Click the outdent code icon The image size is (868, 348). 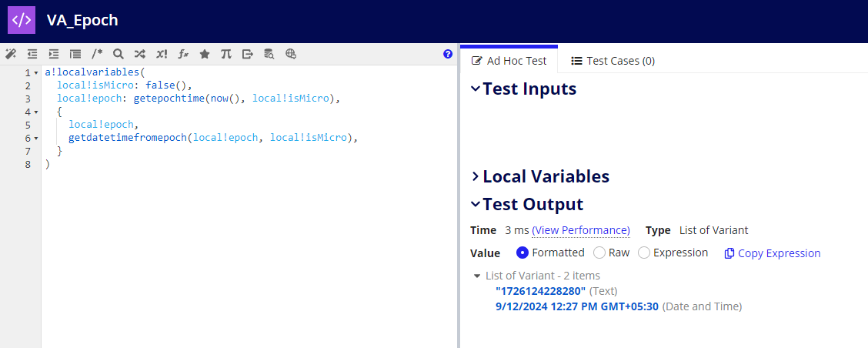(x=32, y=54)
